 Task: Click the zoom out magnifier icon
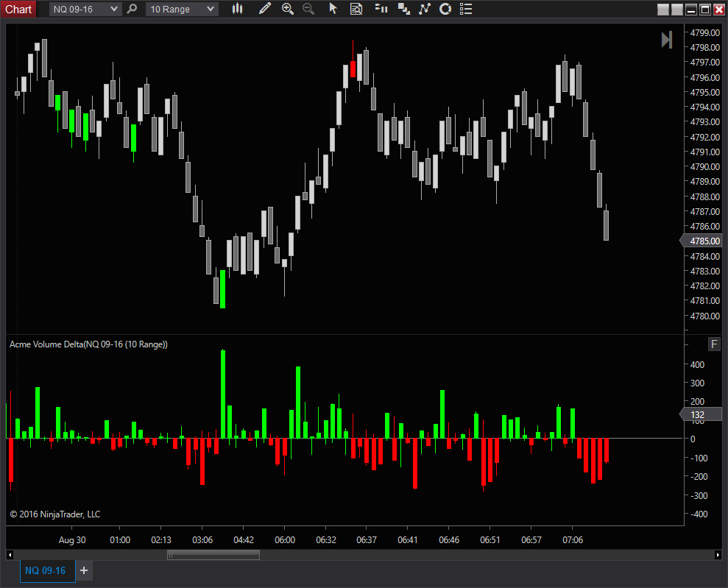pyautogui.click(x=308, y=9)
